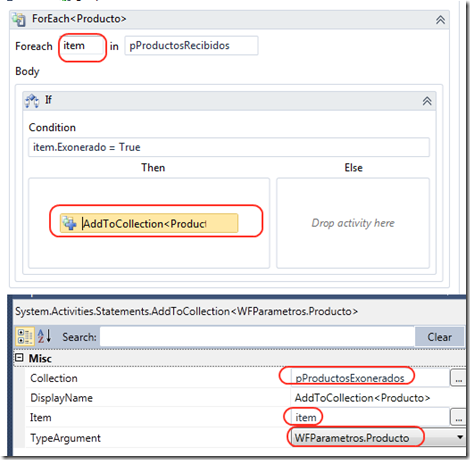The width and height of the screenshot is (470, 460).
Task: Open the TypeArgument dropdown
Action: coord(460,437)
